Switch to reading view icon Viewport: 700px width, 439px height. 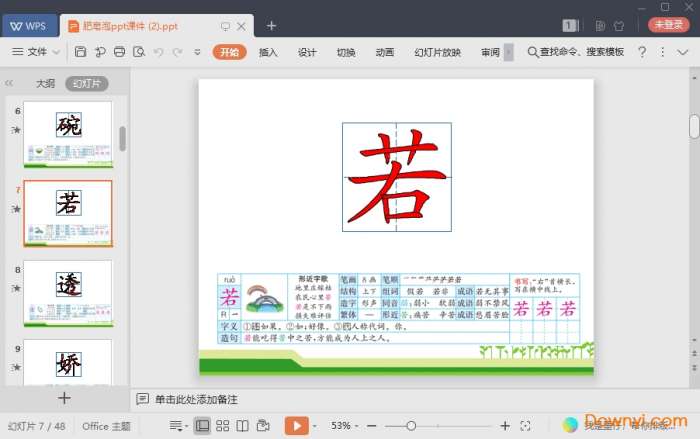click(242, 426)
